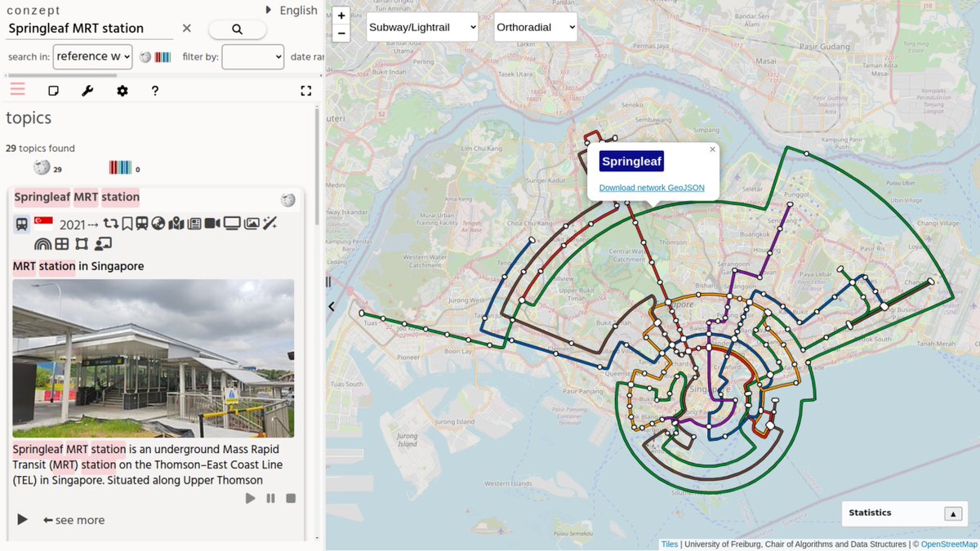The height and width of the screenshot is (551, 980).
Task: Click the magic wand icon
Action: click(269, 224)
